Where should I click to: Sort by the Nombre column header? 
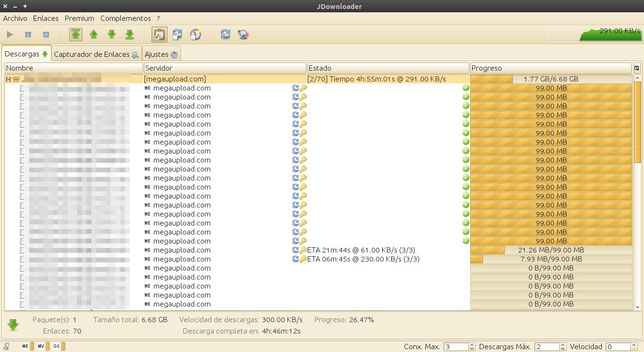[x=74, y=68]
